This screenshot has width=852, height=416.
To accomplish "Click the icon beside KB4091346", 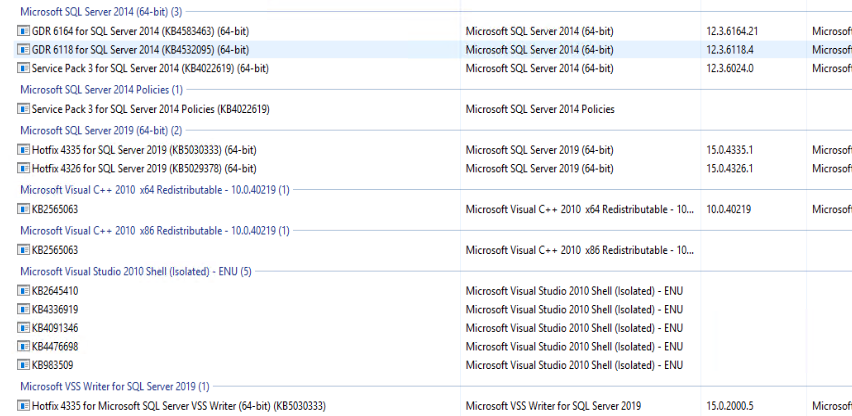I will coord(23,328).
